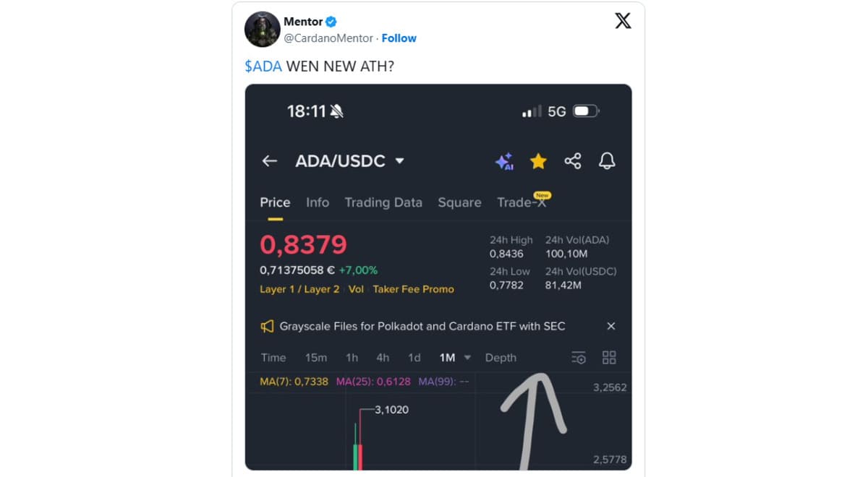Toggle the favorite star icon
This screenshot has height=477, width=868.
pyautogui.click(x=538, y=161)
